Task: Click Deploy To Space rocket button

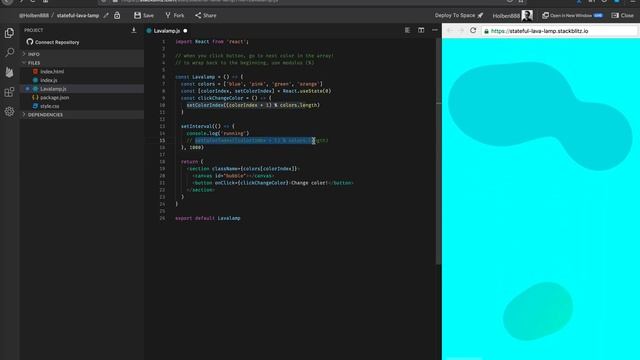Action: click(459, 16)
